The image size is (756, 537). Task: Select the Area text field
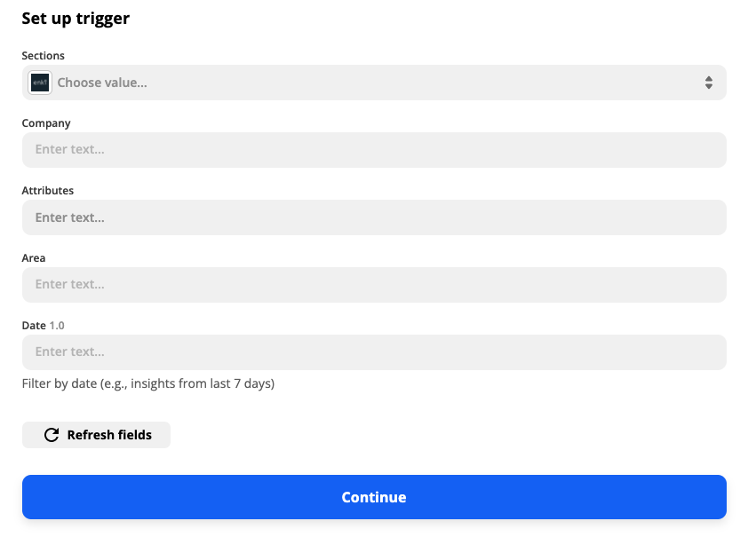coord(373,285)
